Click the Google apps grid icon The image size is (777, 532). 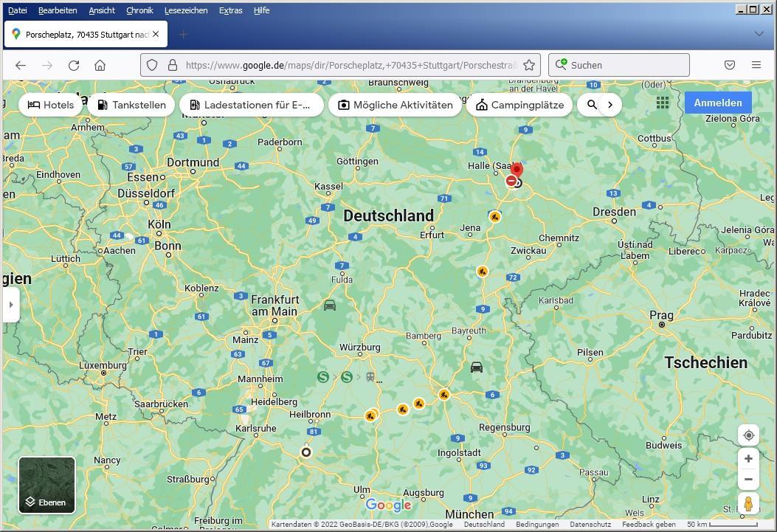point(663,103)
